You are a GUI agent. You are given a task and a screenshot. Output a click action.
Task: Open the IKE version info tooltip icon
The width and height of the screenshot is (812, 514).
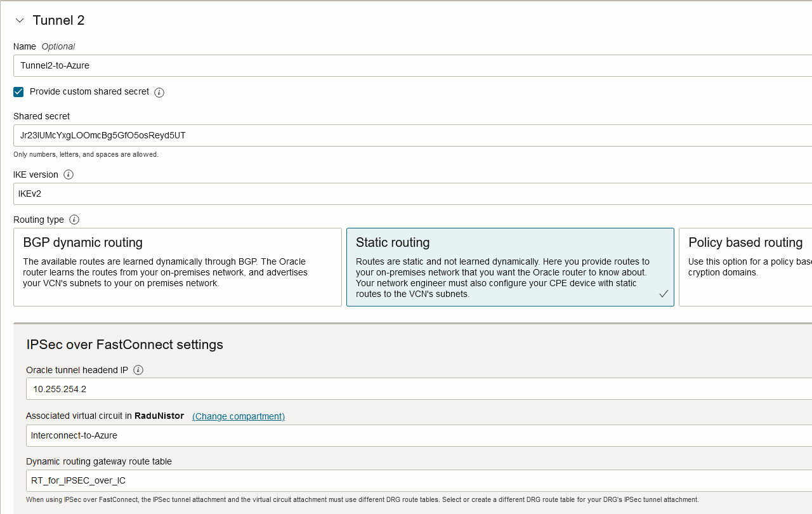click(69, 175)
